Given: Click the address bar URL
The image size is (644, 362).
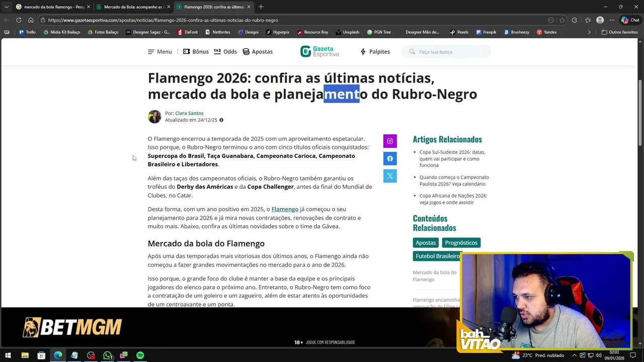Looking at the screenshot, I should coord(163,20).
